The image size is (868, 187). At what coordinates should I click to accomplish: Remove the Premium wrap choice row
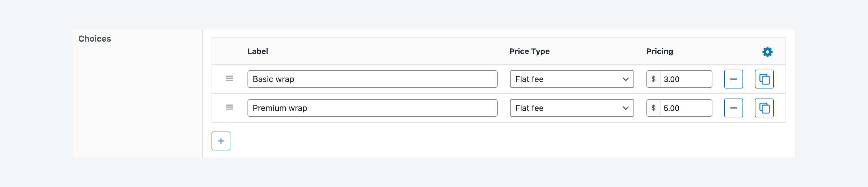[x=733, y=108]
